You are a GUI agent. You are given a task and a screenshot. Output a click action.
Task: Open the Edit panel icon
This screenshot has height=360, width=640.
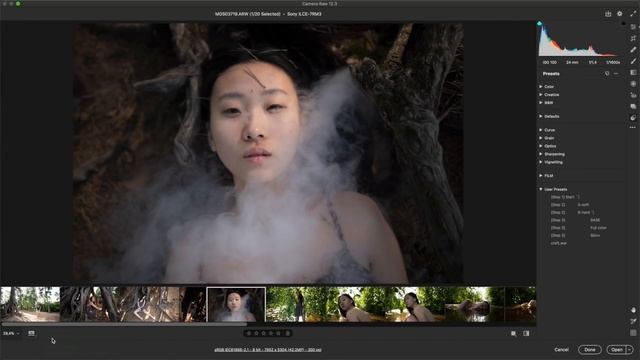633,27
